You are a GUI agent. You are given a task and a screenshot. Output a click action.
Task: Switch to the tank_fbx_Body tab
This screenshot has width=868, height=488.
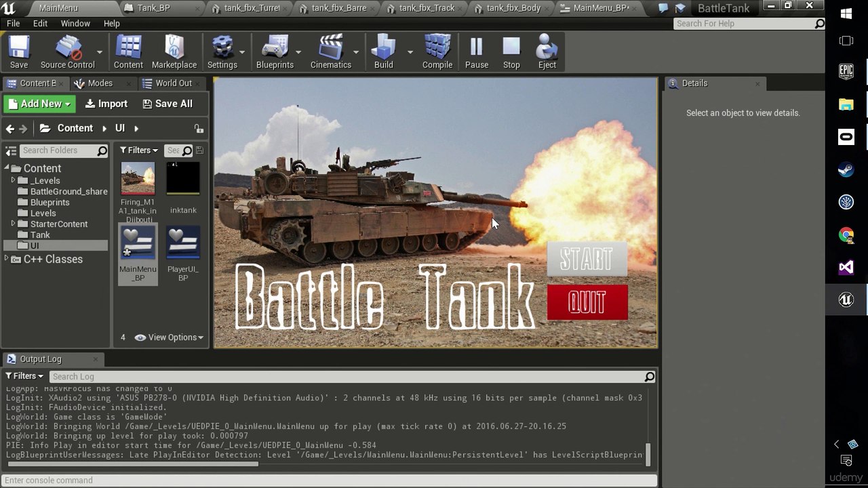513,8
